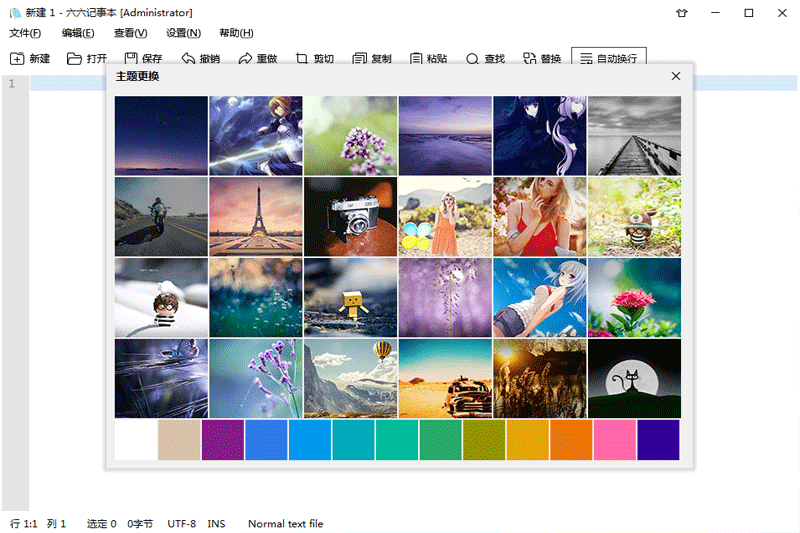Select the girl in orange dress theme
This screenshot has height=533, width=800.
(445, 217)
